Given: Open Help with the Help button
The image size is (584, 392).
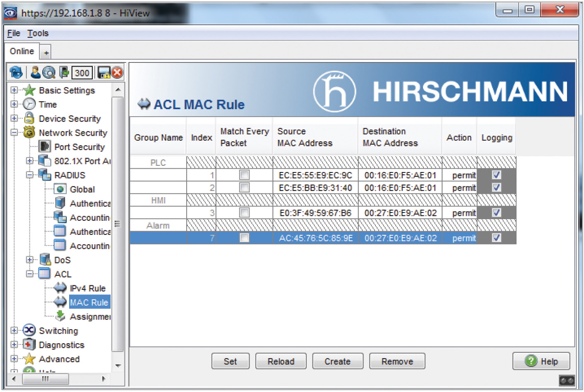Looking at the screenshot, I should (541, 361).
